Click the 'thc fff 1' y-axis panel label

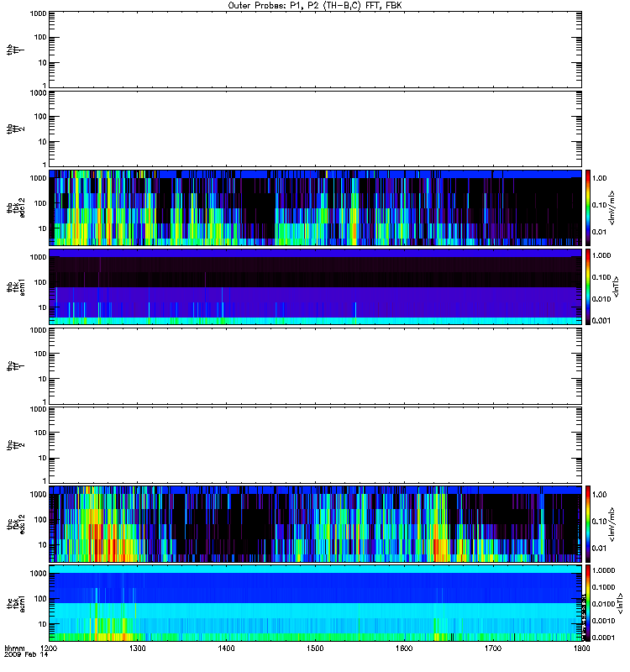(x=15, y=366)
